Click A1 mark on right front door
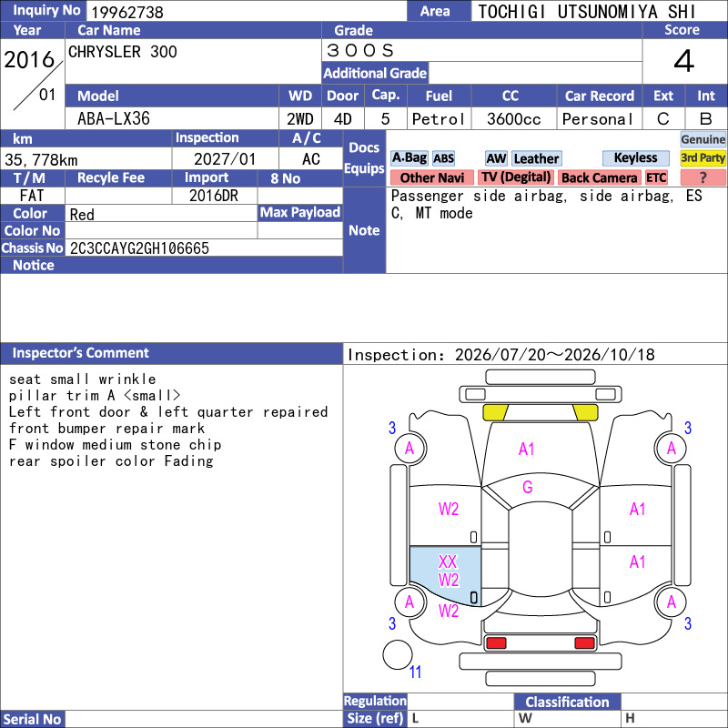This screenshot has height=728, width=728. click(x=638, y=509)
